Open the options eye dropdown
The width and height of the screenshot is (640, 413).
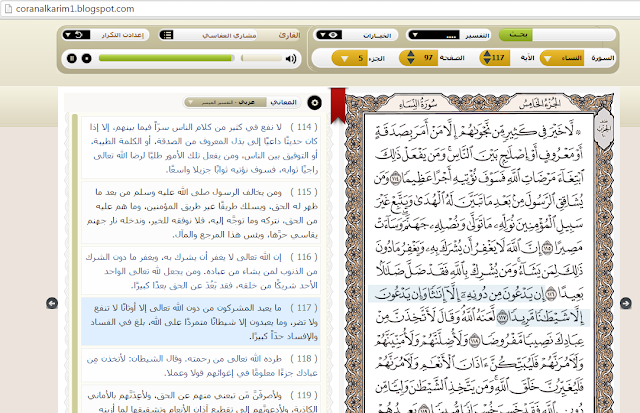[329, 35]
